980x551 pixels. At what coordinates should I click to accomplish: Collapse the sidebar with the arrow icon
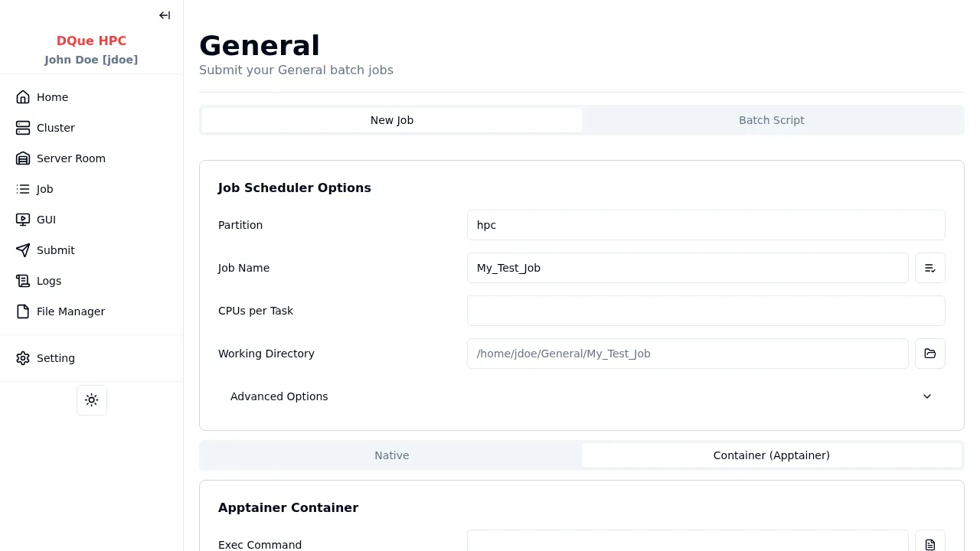(x=165, y=15)
